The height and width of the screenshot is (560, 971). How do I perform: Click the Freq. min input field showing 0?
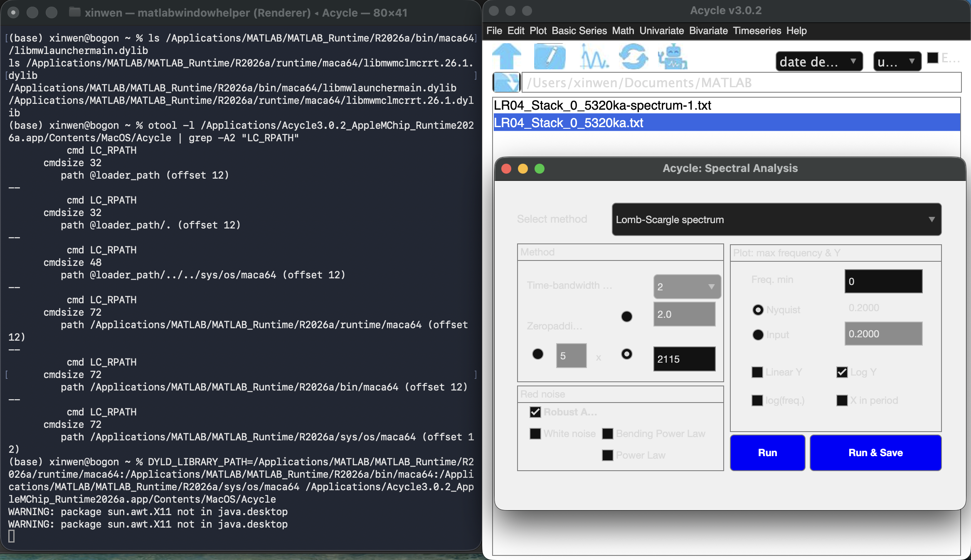pos(883,281)
